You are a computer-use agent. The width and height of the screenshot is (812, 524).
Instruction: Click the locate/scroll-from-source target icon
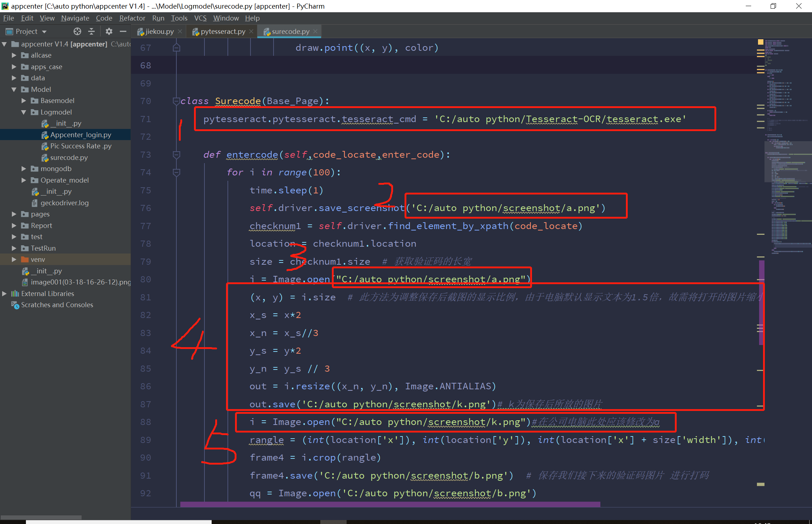(x=77, y=31)
